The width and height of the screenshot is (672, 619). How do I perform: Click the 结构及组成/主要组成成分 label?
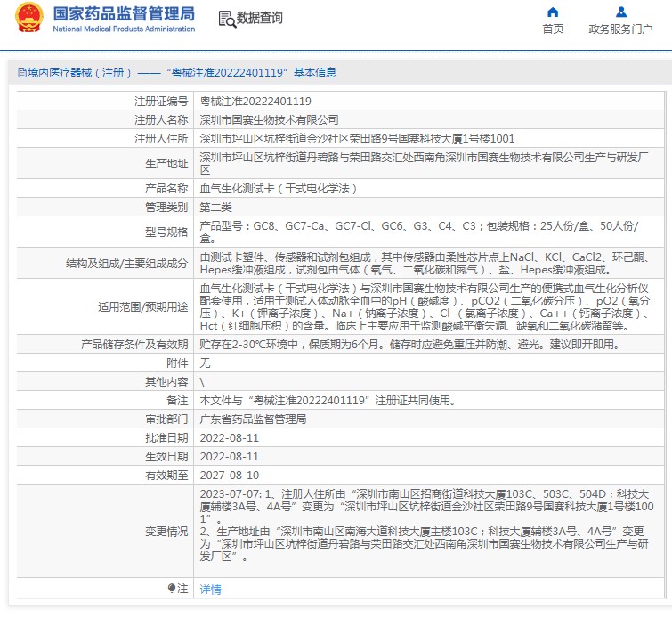coord(127,264)
